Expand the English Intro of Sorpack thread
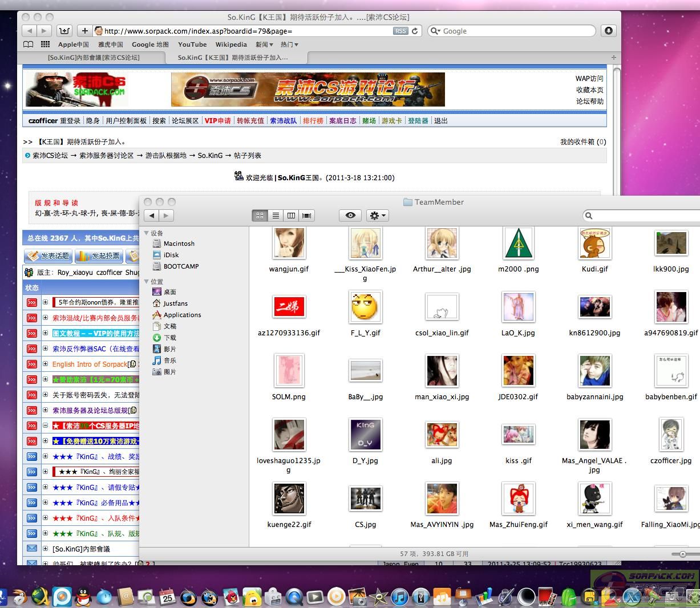 [45, 364]
